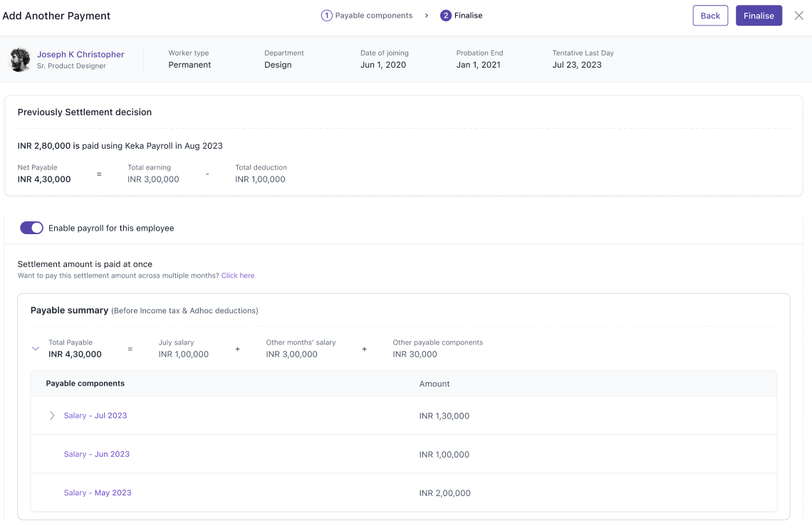Image resolution: width=812 pixels, height=521 pixels.
Task: Go to Payable components step
Action: coord(373,16)
